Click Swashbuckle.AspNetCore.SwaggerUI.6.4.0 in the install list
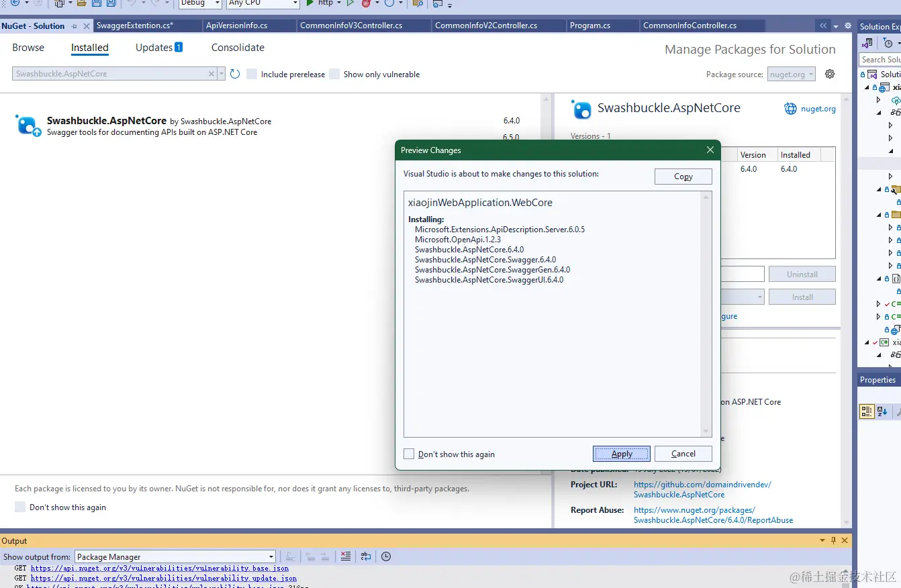 (x=489, y=280)
